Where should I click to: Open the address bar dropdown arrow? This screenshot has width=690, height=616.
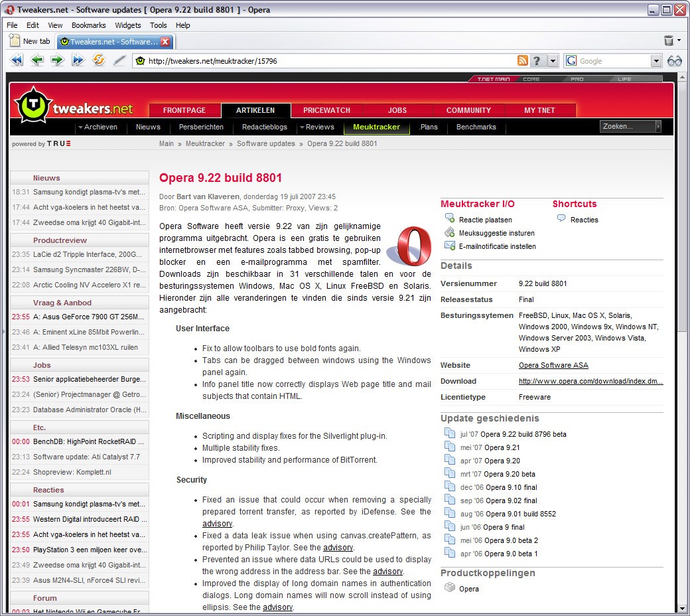coord(553,61)
